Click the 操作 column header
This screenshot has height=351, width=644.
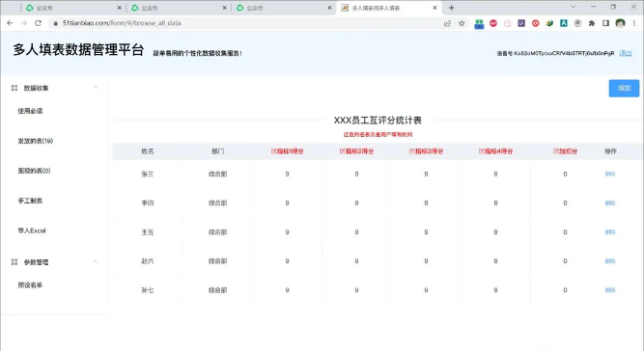click(x=610, y=151)
